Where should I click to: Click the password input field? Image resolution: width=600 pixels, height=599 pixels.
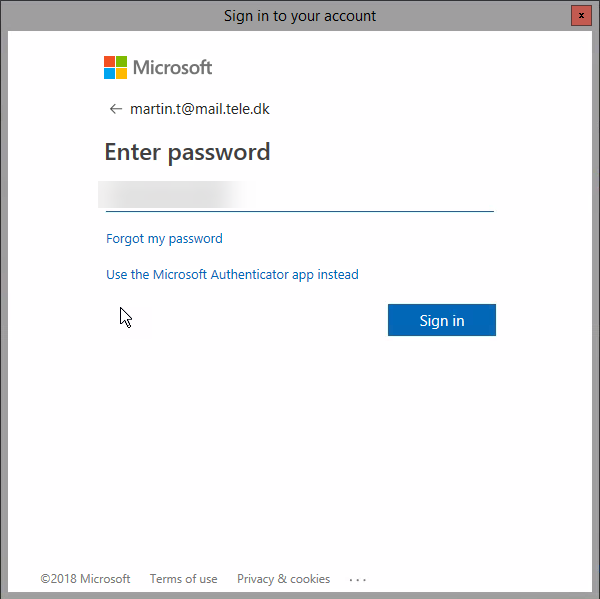click(300, 196)
